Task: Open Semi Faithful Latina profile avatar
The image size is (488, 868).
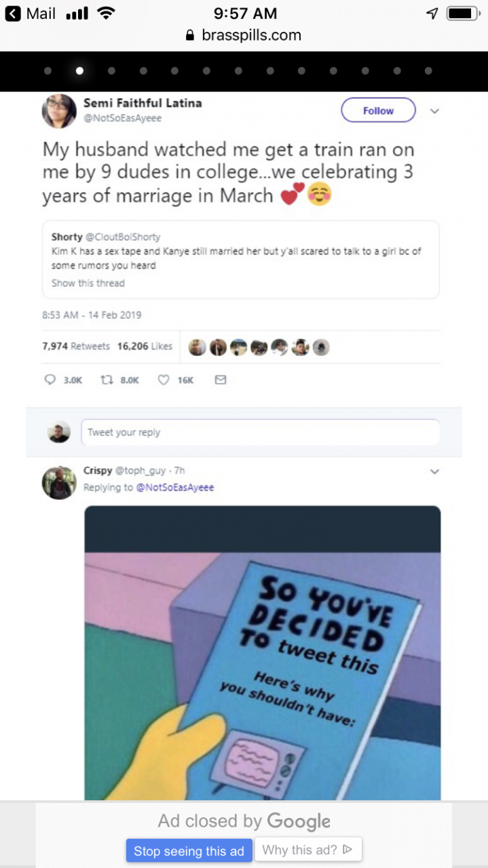Action: tap(59, 111)
